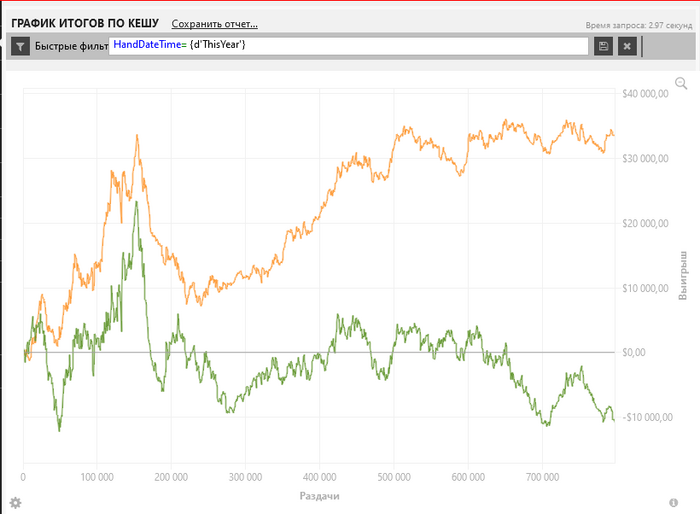The height and width of the screenshot is (514, 700).
Task: Click the 300 000 x-axis tick label
Action: coord(245,477)
